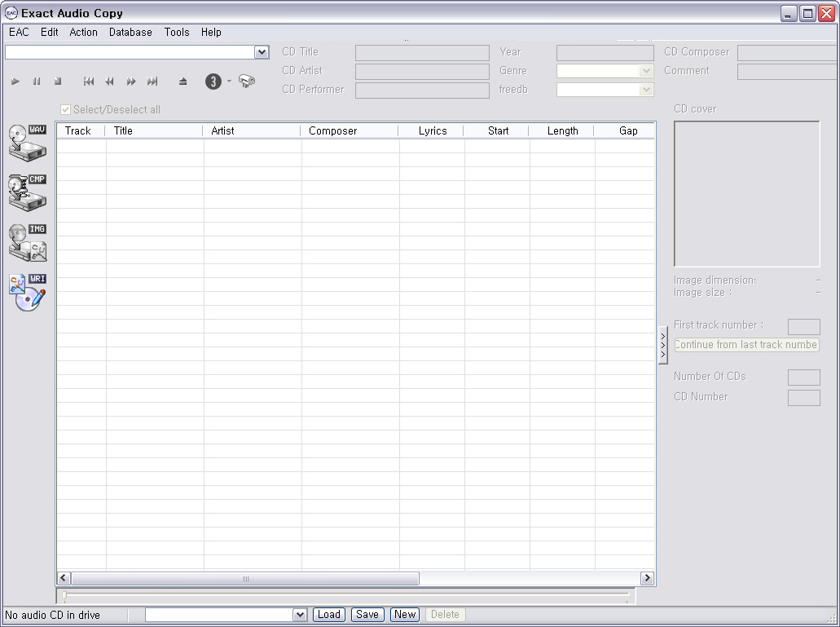Skip to next track button

[x=152, y=82]
